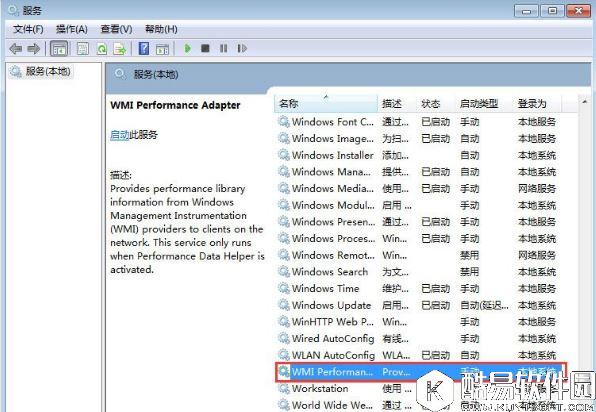This screenshot has width=596, height=412.
Task: Sort by the 状态 column header
Action: click(x=436, y=103)
